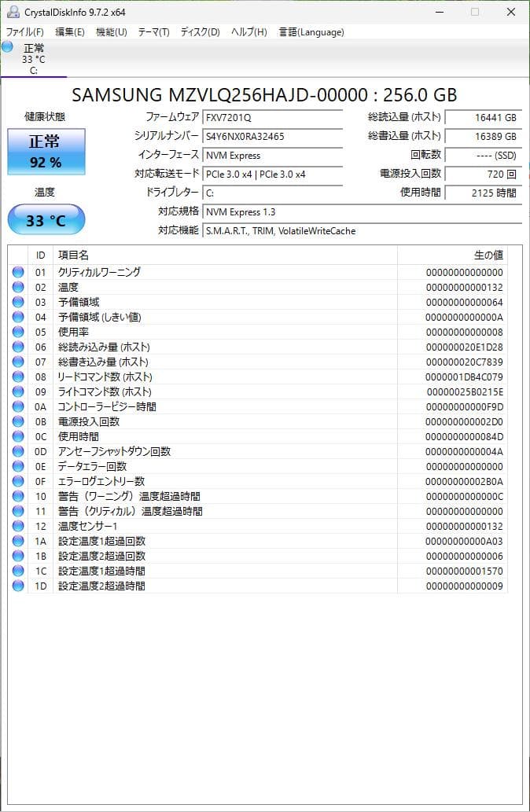The width and height of the screenshot is (530, 812).
Task: Click the インターフェース field NVM Express
Action: click(x=273, y=156)
